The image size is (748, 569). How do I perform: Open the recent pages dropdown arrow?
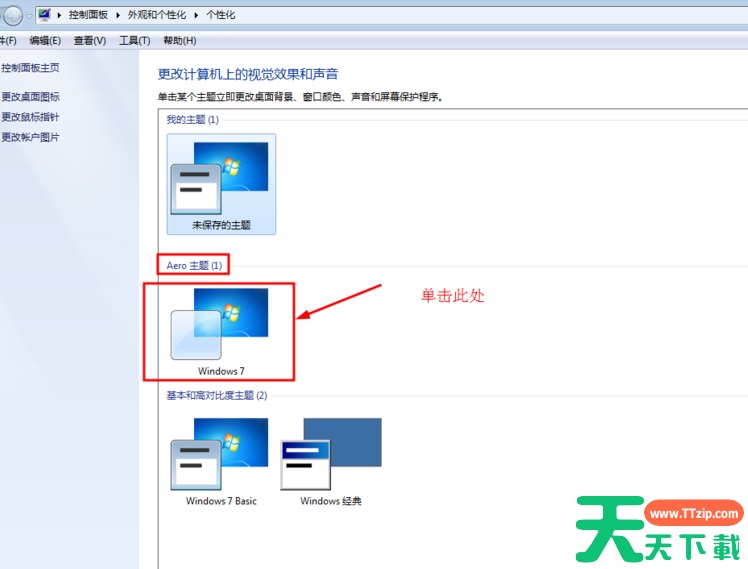pos(29,16)
